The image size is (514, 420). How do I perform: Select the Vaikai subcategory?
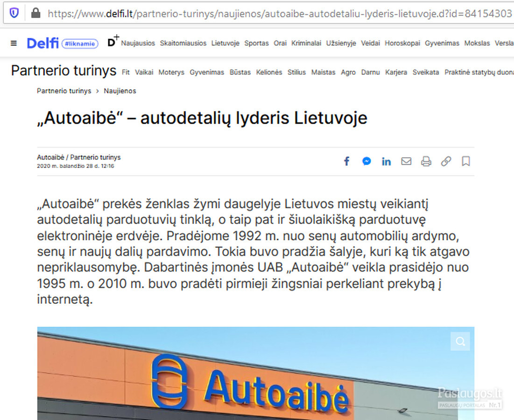pos(144,72)
